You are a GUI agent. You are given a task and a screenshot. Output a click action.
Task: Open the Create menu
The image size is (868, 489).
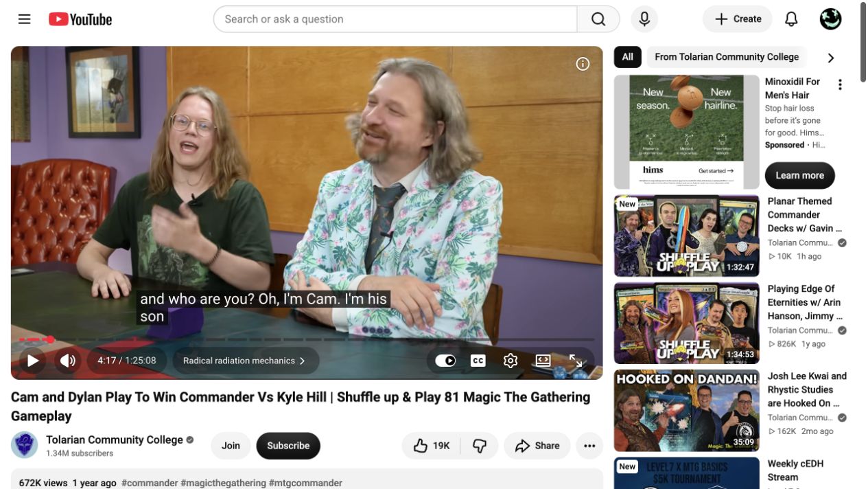pos(738,19)
